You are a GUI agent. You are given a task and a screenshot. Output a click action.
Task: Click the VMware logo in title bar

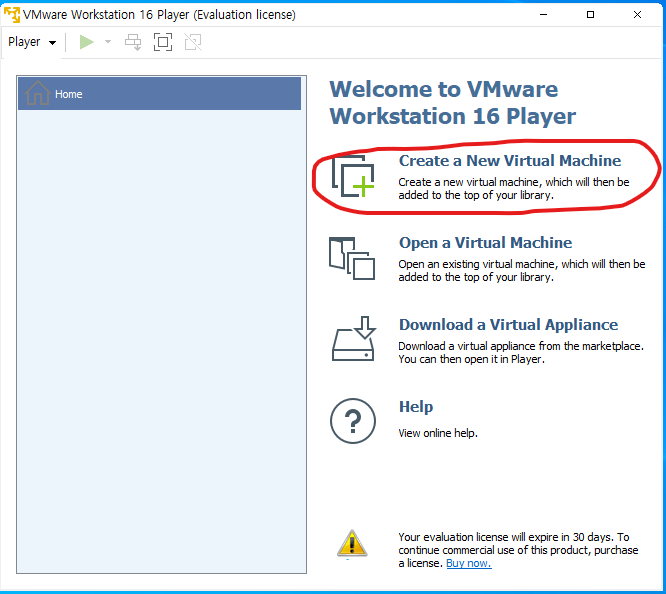pos(11,14)
